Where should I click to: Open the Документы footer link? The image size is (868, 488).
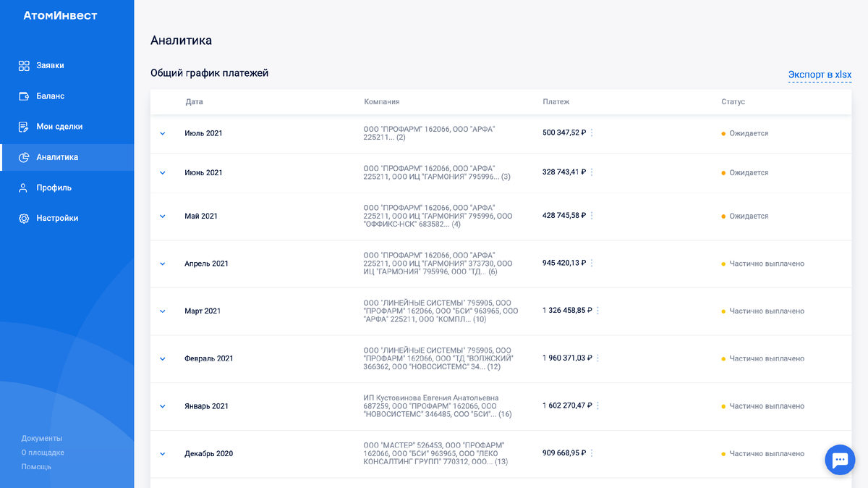coord(42,438)
